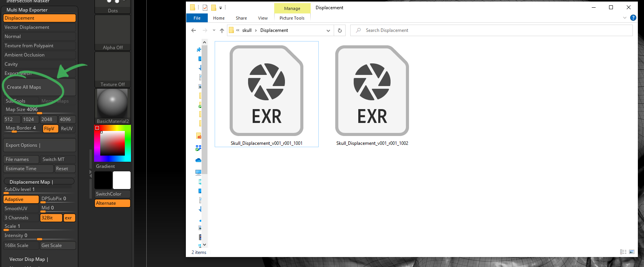Open the Home ribbon tab
The width and height of the screenshot is (644, 267).
pos(219,18)
